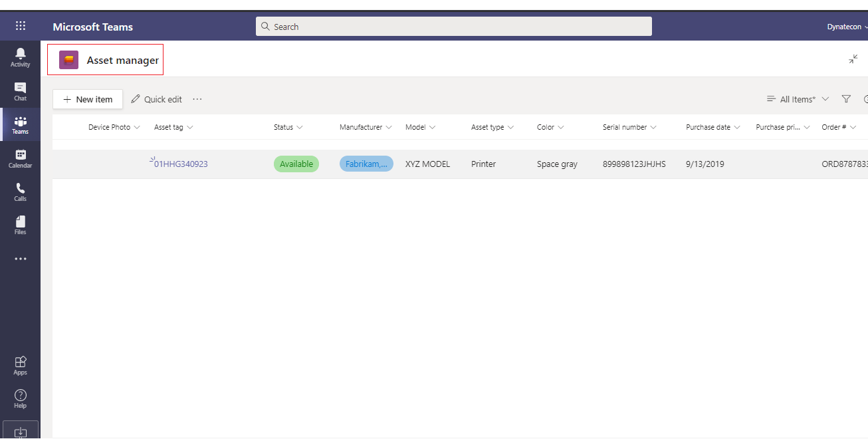The image size is (868, 447).
Task: Click the filter funnel icon
Action: (846, 99)
